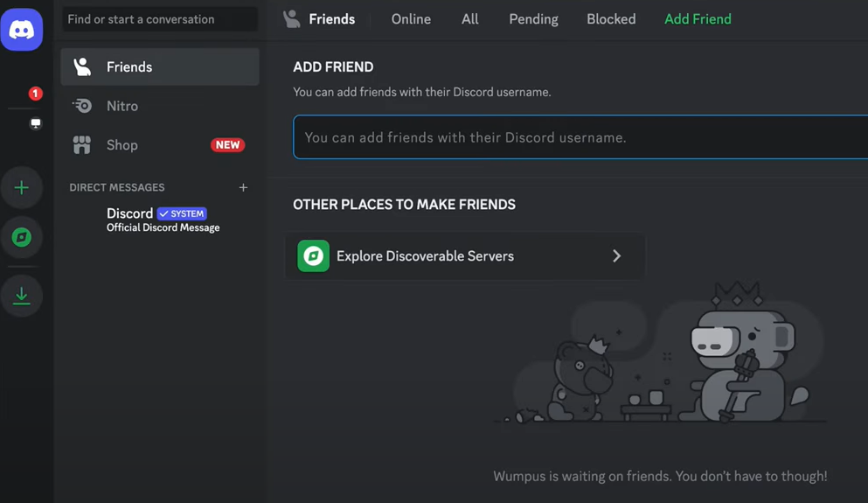Create a DM with the plus icon

[243, 188]
